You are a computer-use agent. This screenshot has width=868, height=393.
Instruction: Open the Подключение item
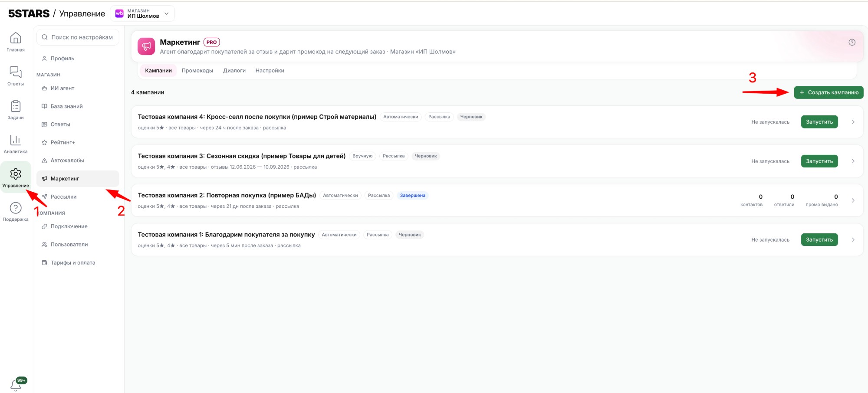[78, 226]
